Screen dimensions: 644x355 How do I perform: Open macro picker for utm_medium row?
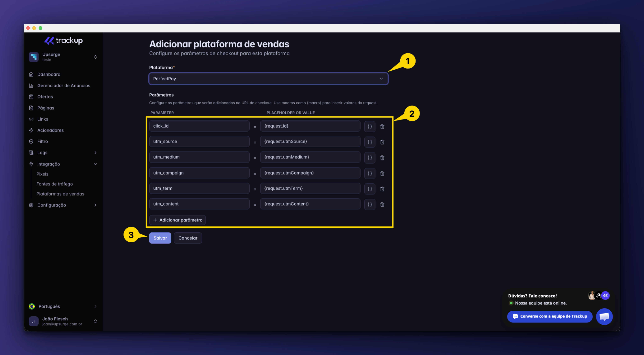pyautogui.click(x=369, y=158)
